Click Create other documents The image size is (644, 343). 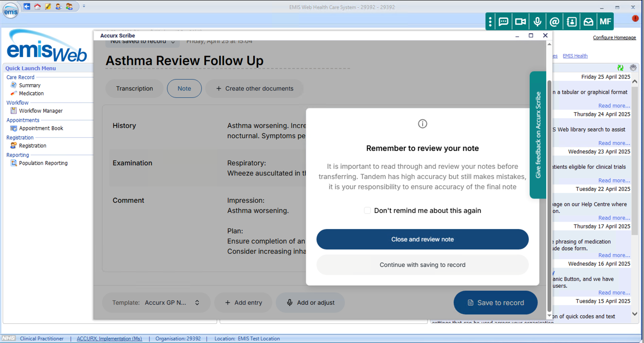[254, 88]
